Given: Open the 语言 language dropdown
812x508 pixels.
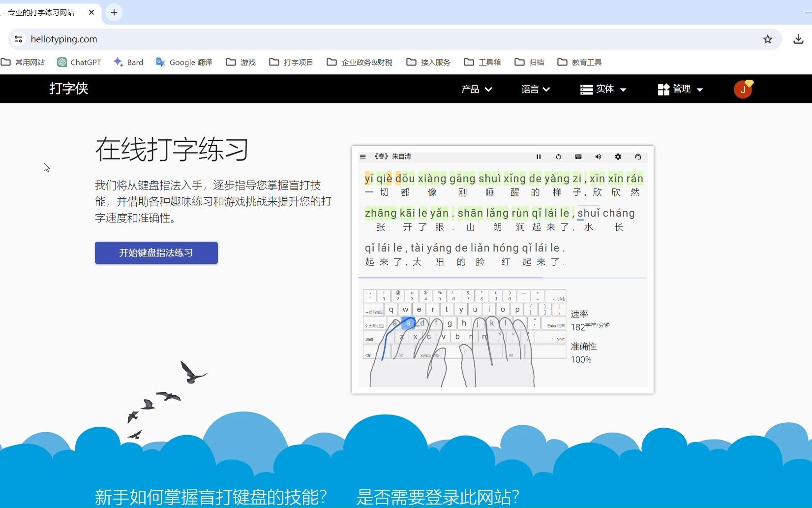Looking at the screenshot, I should click(535, 89).
